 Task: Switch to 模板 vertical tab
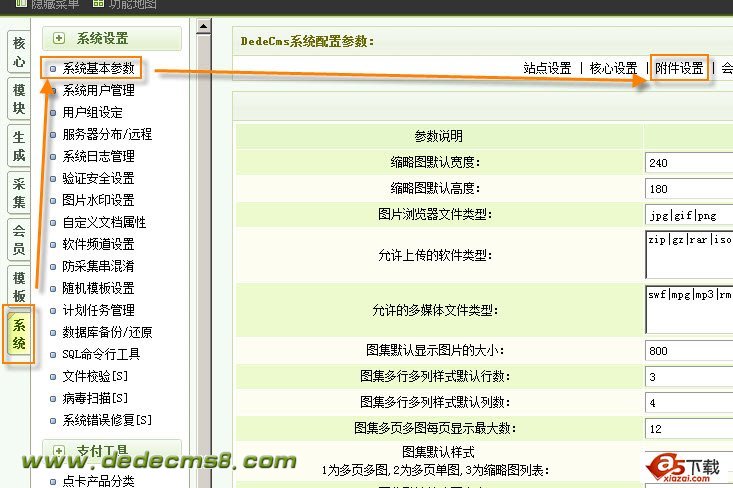[x=19, y=287]
